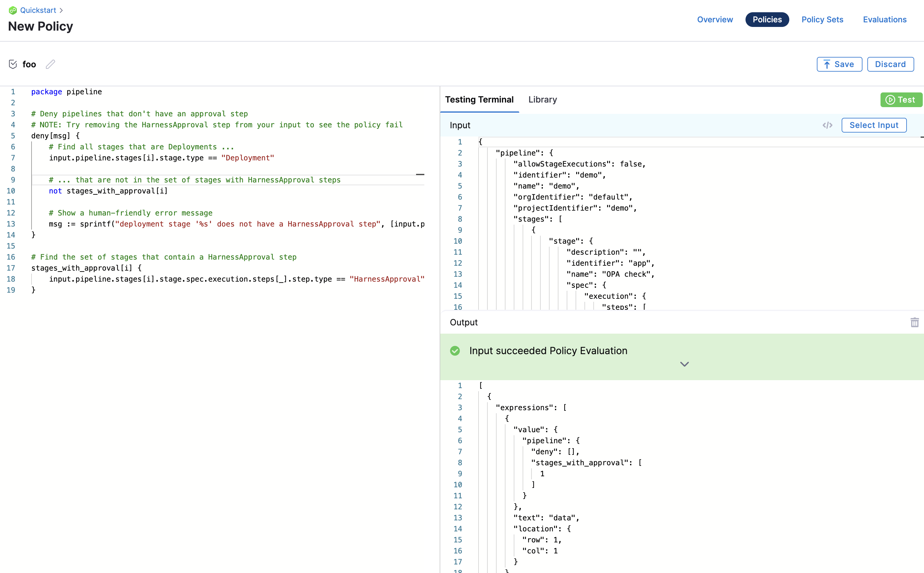Click the code brackets icon in Input header
The height and width of the screenshot is (573, 924).
pyautogui.click(x=827, y=125)
